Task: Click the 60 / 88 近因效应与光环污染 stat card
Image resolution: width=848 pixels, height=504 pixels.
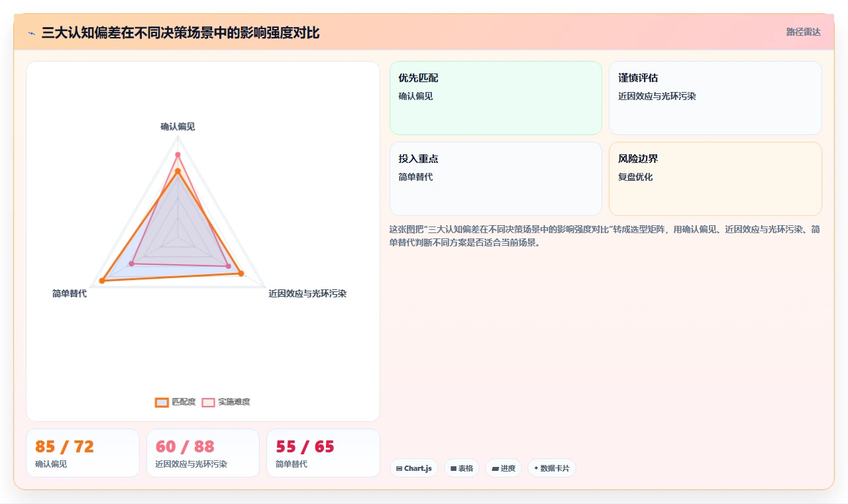Action: click(x=203, y=453)
